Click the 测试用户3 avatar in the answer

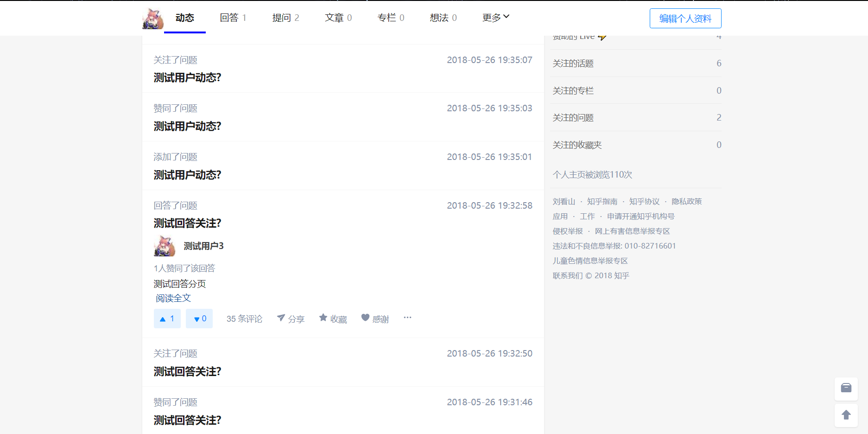pos(165,246)
